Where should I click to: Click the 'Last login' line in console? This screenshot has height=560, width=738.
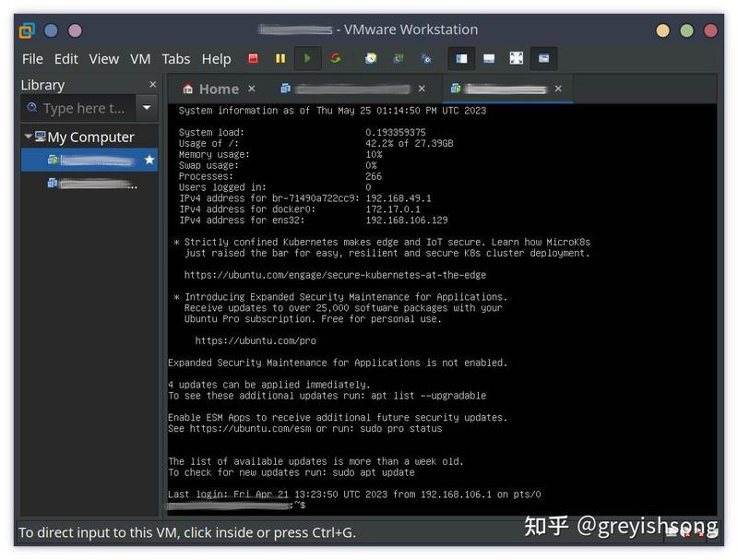click(354, 494)
